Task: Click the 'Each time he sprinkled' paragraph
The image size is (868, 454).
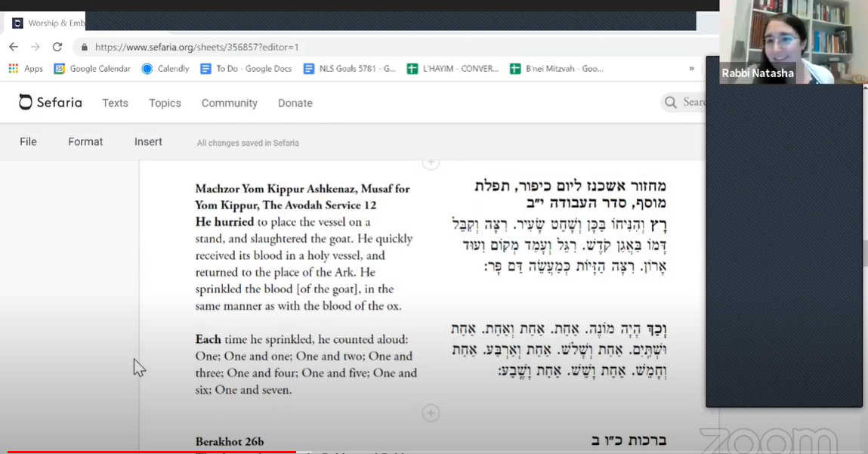Action: (x=306, y=364)
